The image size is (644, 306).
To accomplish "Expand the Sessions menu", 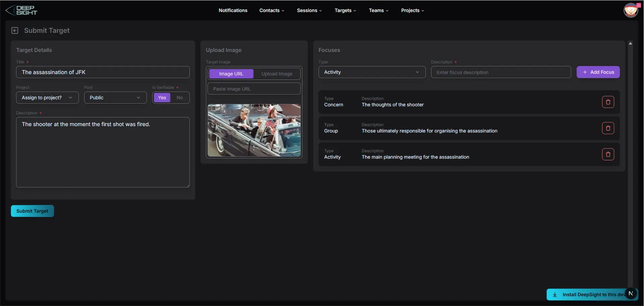I will tap(309, 10).
